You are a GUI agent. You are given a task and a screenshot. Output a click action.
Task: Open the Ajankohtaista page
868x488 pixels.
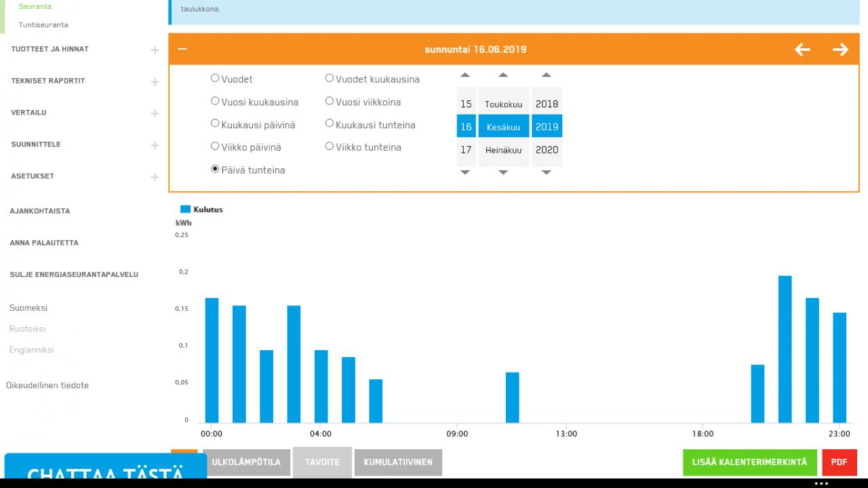pos(40,211)
